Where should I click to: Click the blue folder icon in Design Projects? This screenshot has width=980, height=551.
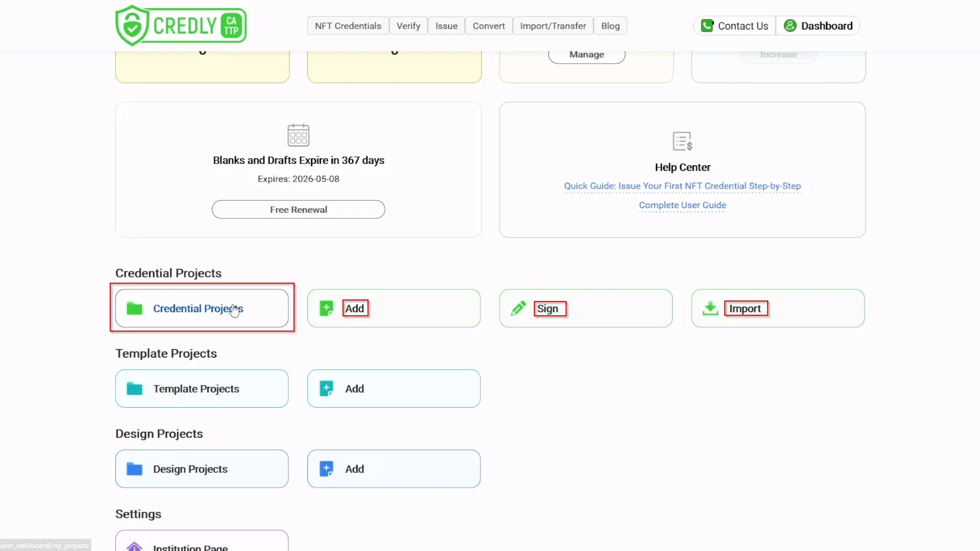tap(135, 468)
